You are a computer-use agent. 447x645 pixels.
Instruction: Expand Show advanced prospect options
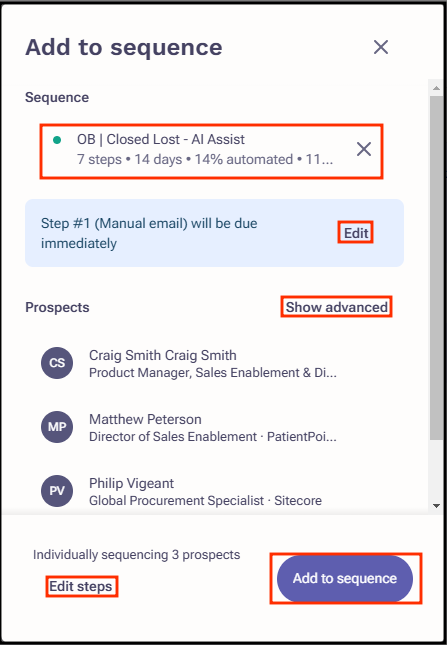(336, 307)
